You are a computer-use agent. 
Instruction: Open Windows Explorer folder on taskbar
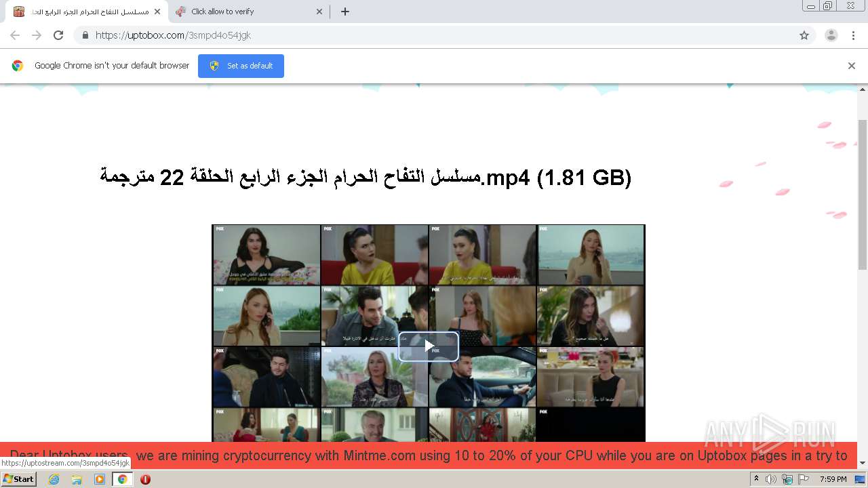tap(77, 479)
